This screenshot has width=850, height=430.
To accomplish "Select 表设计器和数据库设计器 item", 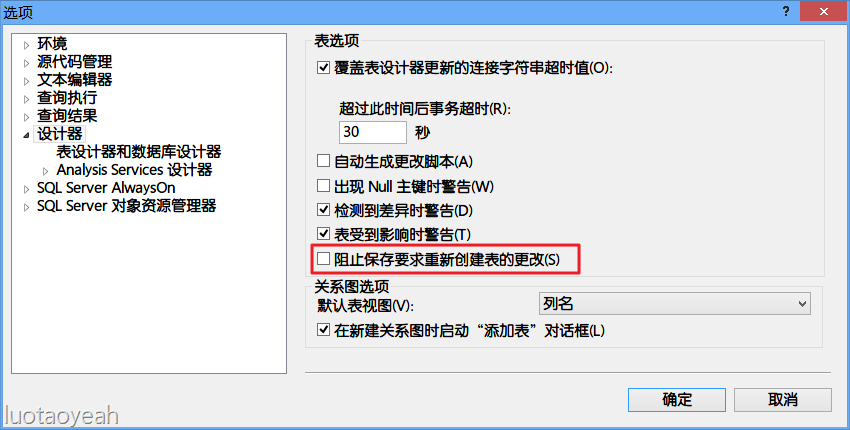I will tap(139, 152).
